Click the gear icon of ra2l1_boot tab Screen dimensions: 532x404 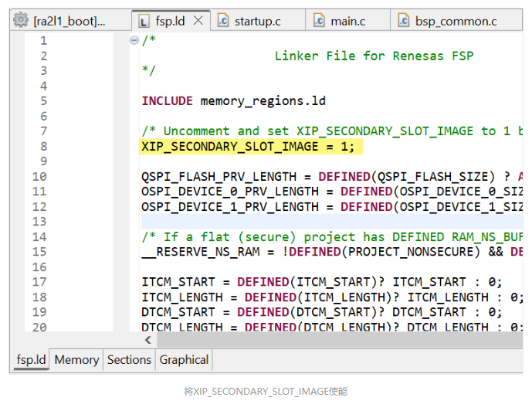click(21, 20)
